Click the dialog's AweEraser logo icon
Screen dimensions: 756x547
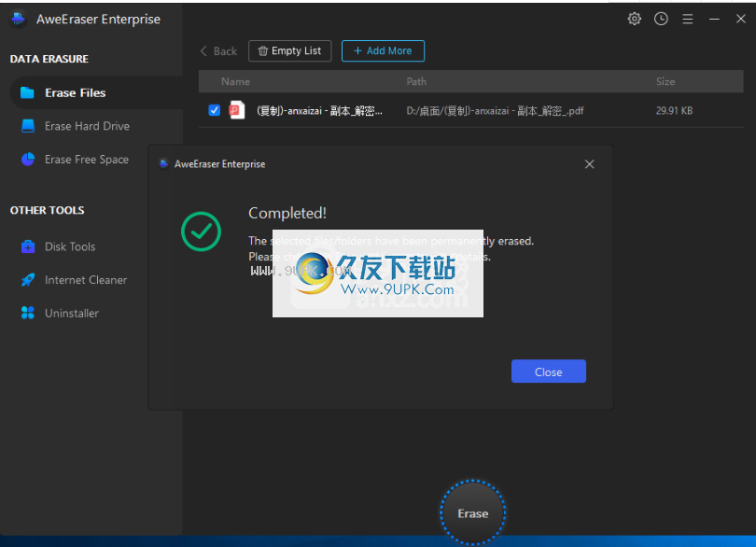(164, 164)
